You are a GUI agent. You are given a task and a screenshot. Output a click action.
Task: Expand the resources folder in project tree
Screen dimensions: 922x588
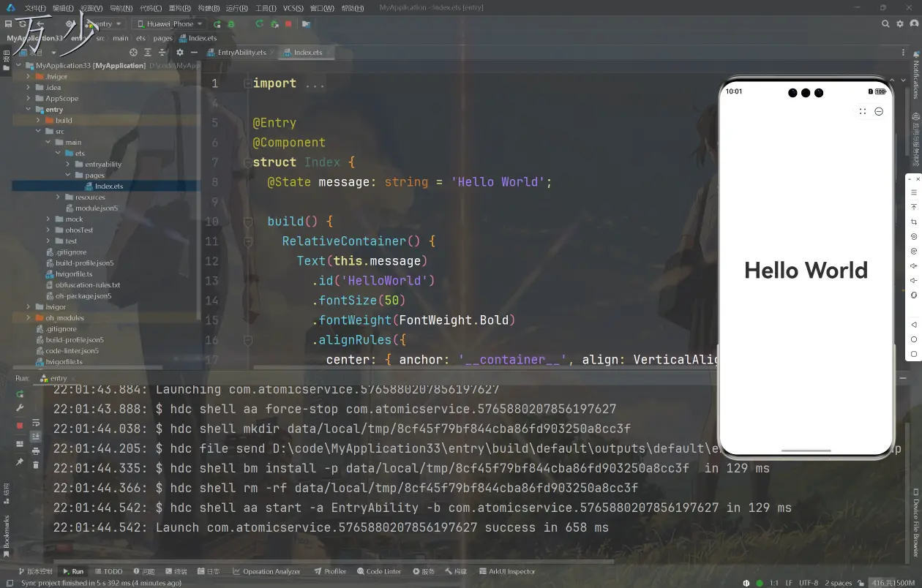point(59,197)
